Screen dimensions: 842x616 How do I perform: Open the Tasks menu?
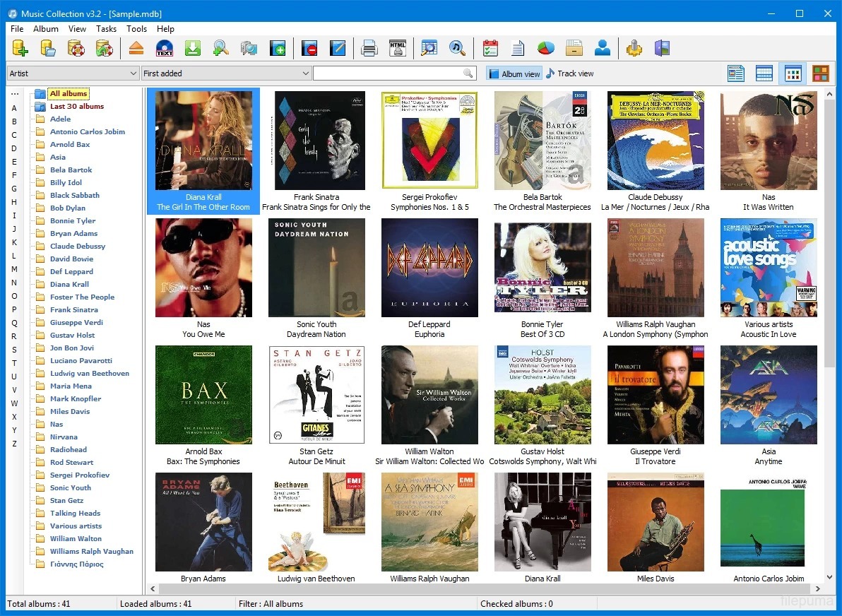click(x=106, y=29)
